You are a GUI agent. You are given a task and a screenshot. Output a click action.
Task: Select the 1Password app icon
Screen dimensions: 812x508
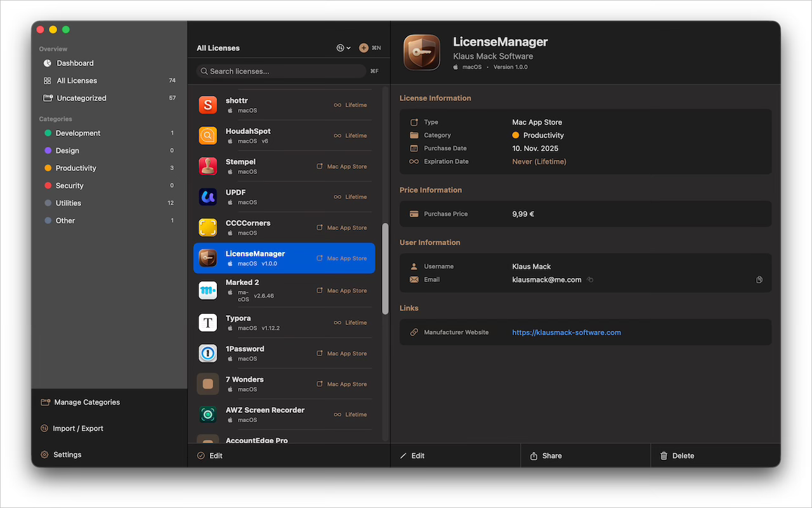208,353
